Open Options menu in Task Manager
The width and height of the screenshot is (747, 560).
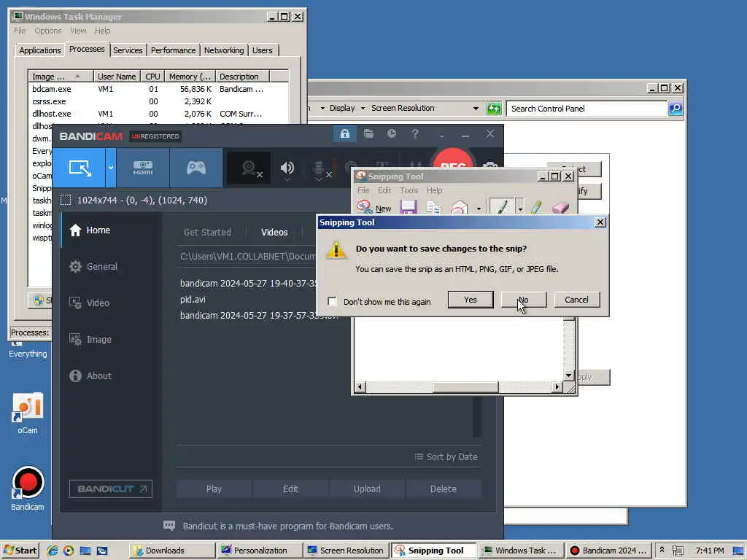click(x=47, y=31)
